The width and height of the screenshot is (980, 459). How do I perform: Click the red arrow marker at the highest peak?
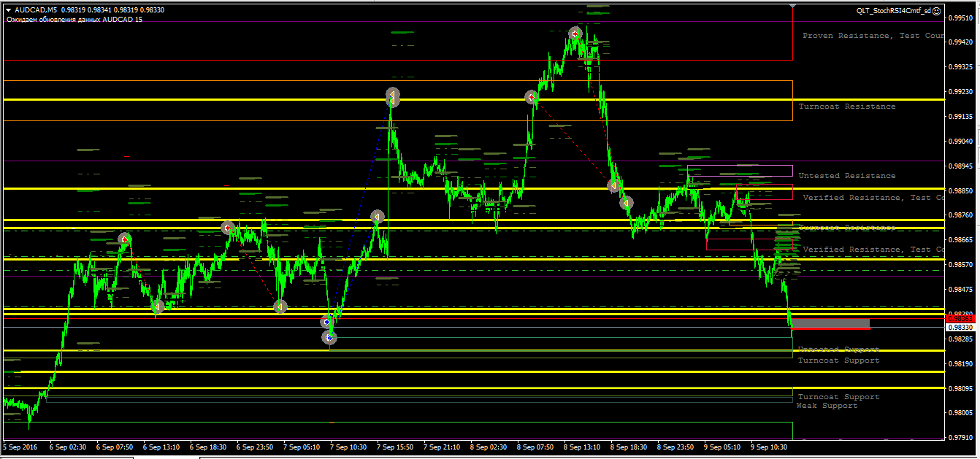[575, 34]
